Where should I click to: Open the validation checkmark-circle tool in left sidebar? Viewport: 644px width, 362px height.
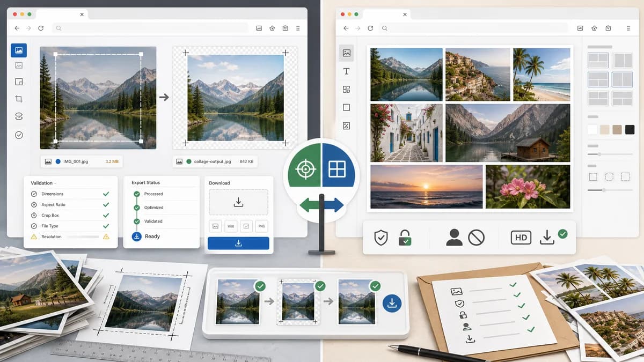[x=19, y=135]
